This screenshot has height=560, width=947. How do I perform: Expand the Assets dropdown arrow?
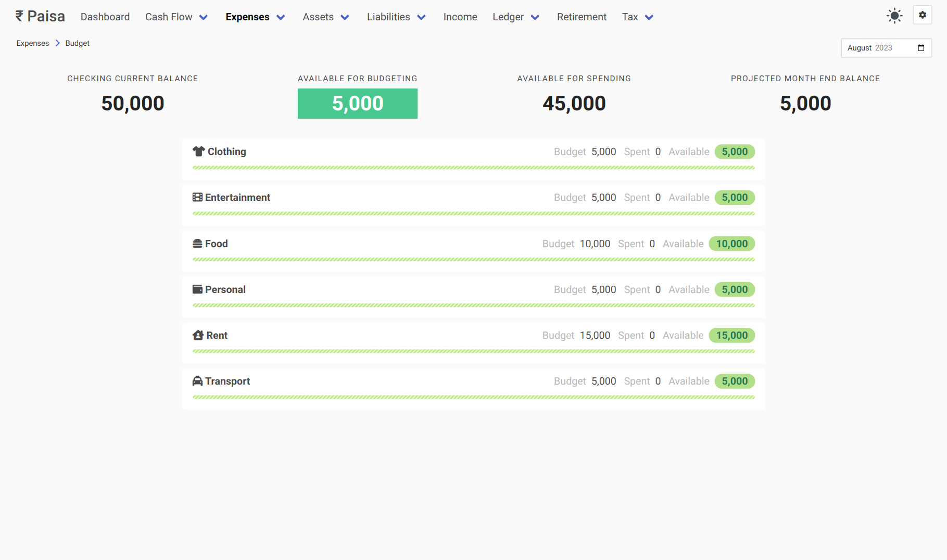click(345, 17)
